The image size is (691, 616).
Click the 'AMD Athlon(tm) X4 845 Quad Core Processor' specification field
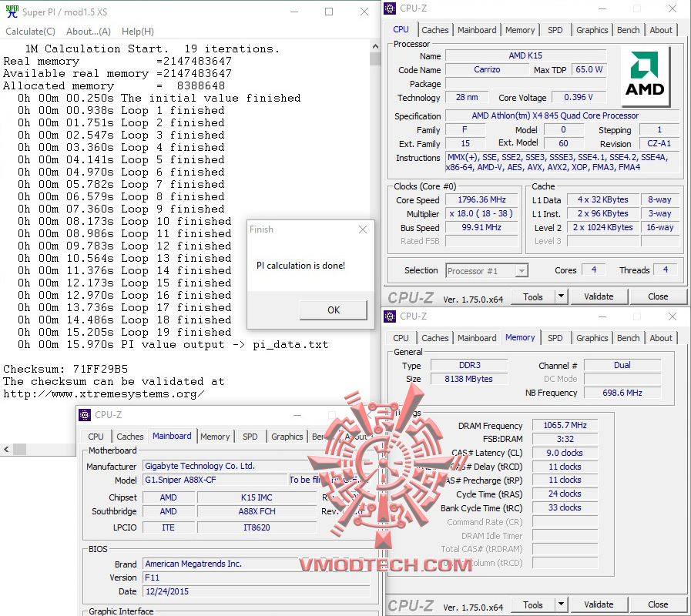click(x=562, y=116)
